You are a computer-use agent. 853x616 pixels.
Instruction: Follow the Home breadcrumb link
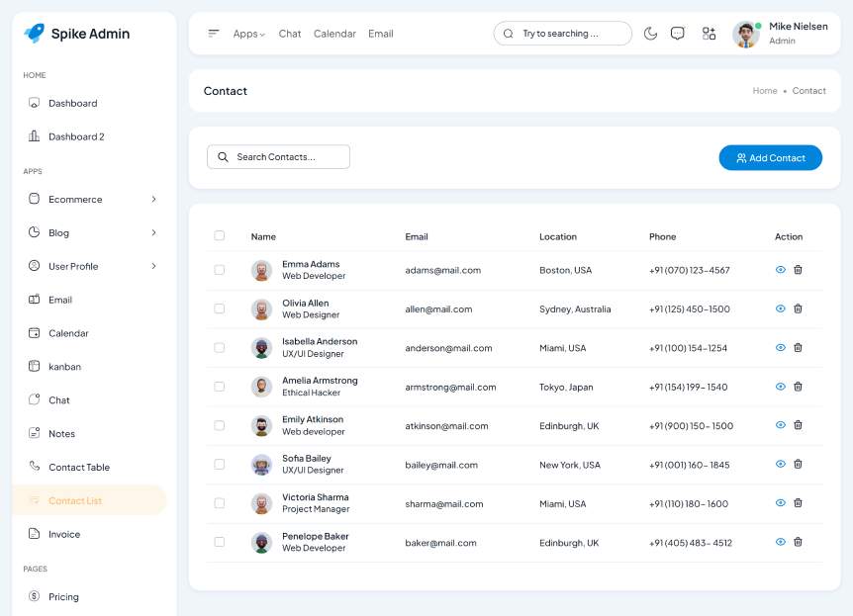click(x=764, y=91)
